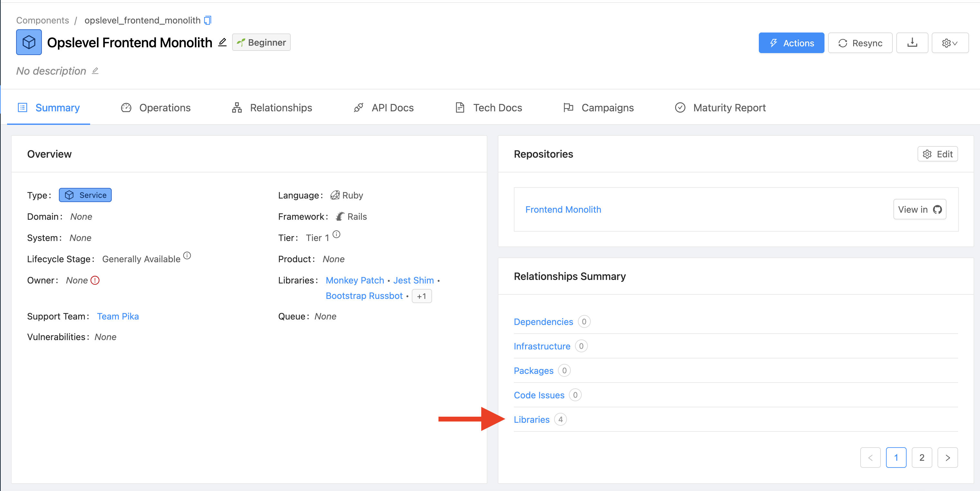Click the Resync button
This screenshot has height=491, width=980.
click(x=860, y=42)
